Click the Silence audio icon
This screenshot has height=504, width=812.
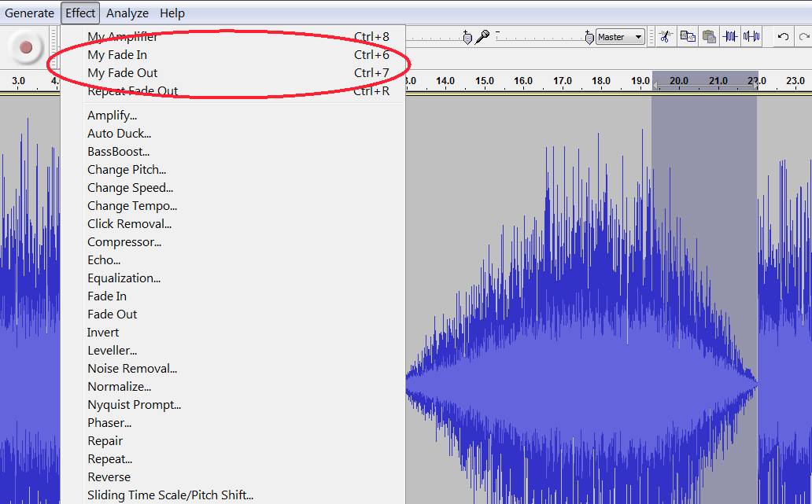point(751,37)
